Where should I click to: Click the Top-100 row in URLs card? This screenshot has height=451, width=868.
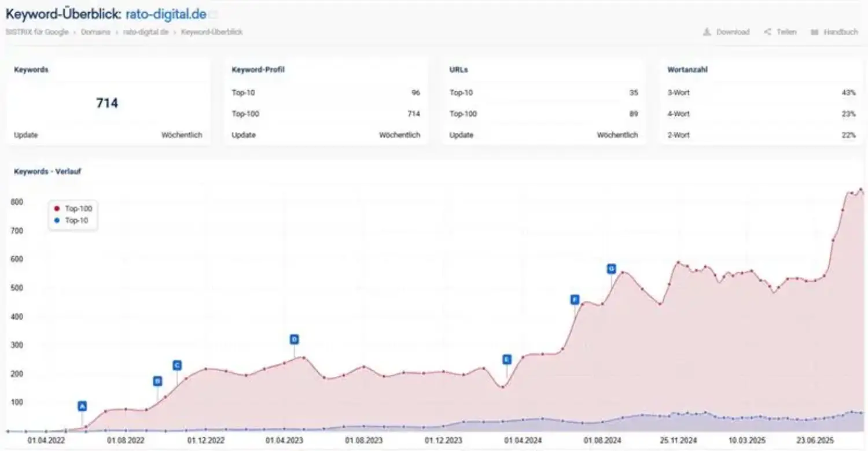click(x=543, y=114)
